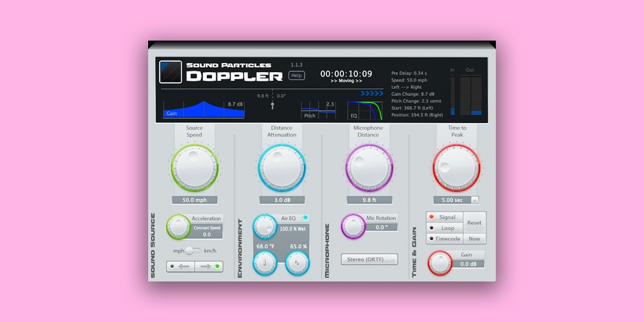Screen dimensions: 644x322
Task: Select the Timecode trigger mode
Action: click(x=444, y=238)
